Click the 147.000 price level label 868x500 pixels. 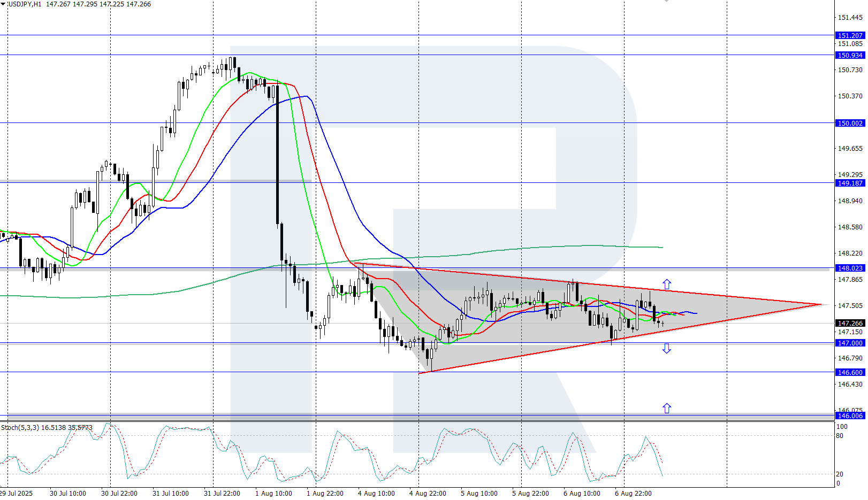click(850, 343)
